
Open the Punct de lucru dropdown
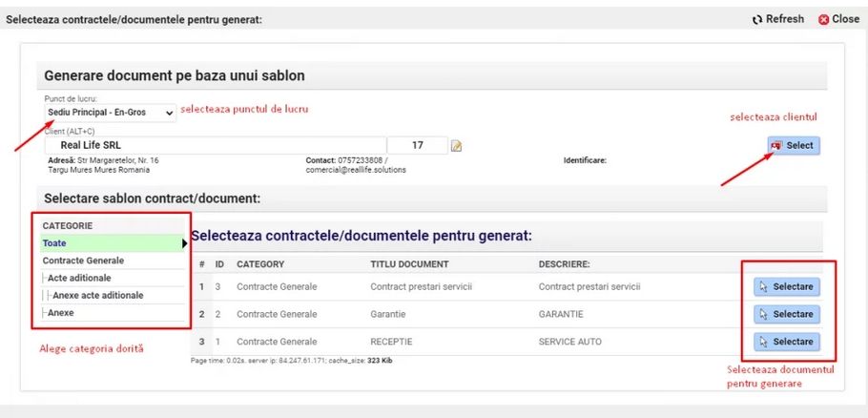coord(110,113)
